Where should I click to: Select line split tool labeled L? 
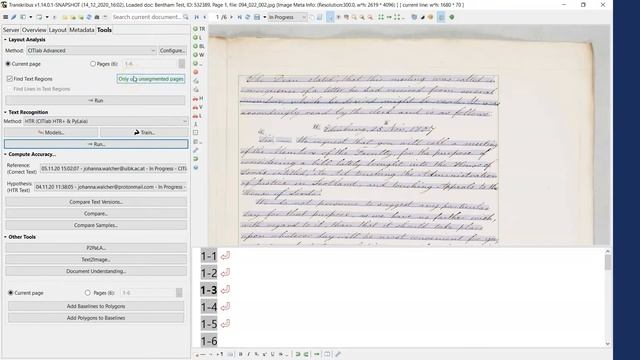click(198, 116)
